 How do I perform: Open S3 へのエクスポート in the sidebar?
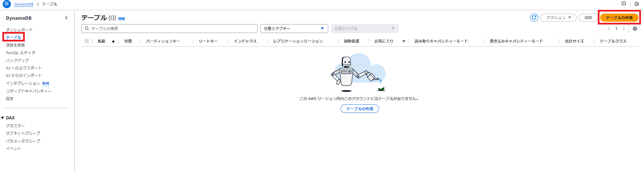point(24,68)
